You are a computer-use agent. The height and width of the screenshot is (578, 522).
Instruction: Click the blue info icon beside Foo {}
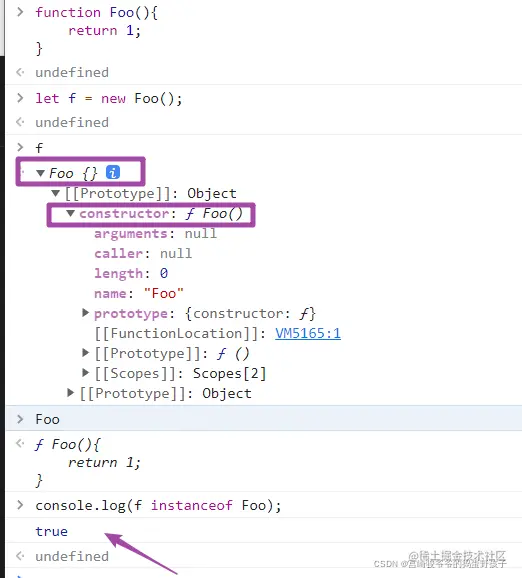[x=113, y=172]
